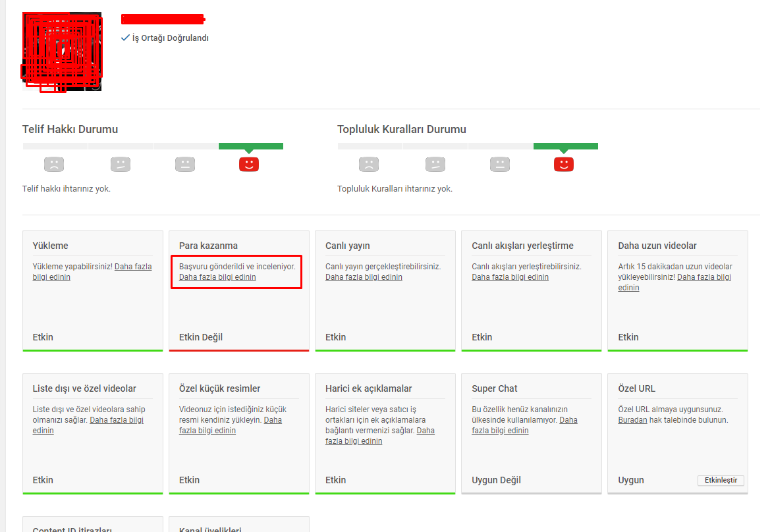Click the 'Yükleme' card title
Viewport: 770px width, 532px height.
click(50, 246)
